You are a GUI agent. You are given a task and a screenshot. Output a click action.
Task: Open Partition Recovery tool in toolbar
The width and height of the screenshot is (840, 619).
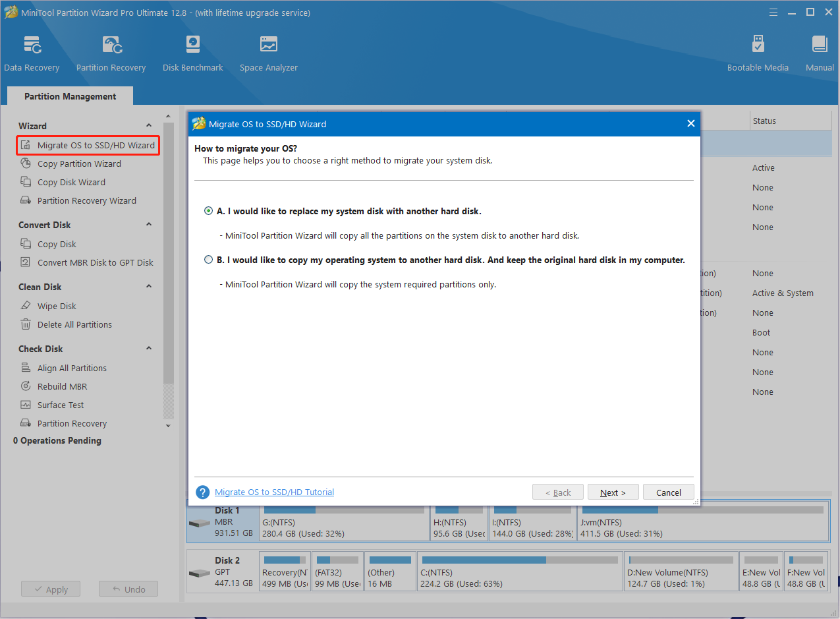(111, 53)
